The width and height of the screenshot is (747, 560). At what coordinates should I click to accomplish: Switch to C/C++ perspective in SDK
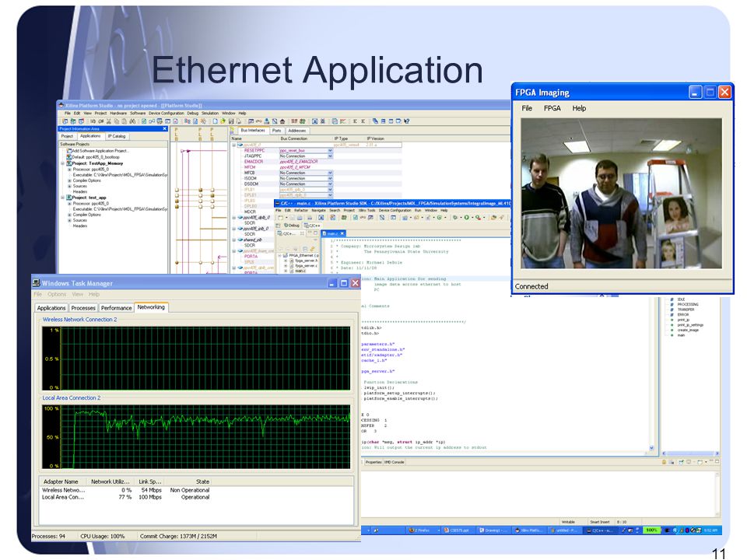click(313, 226)
